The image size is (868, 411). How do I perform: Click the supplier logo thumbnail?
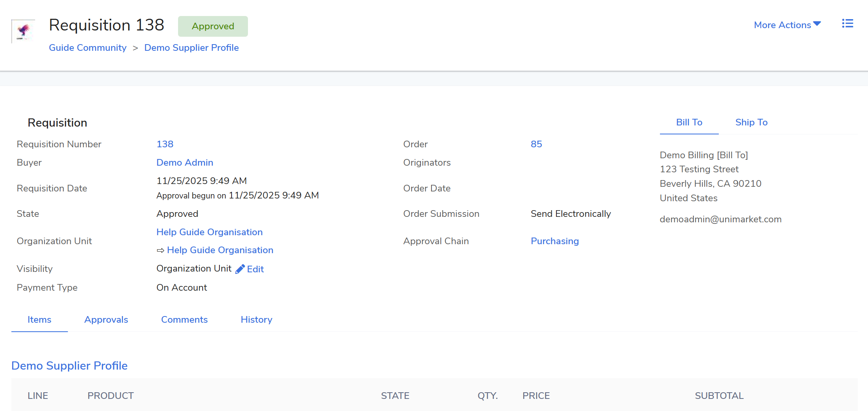click(23, 31)
